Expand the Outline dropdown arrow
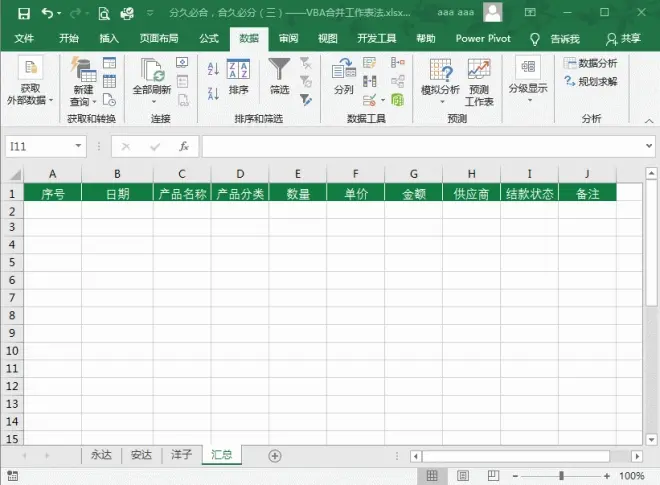 point(530,100)
